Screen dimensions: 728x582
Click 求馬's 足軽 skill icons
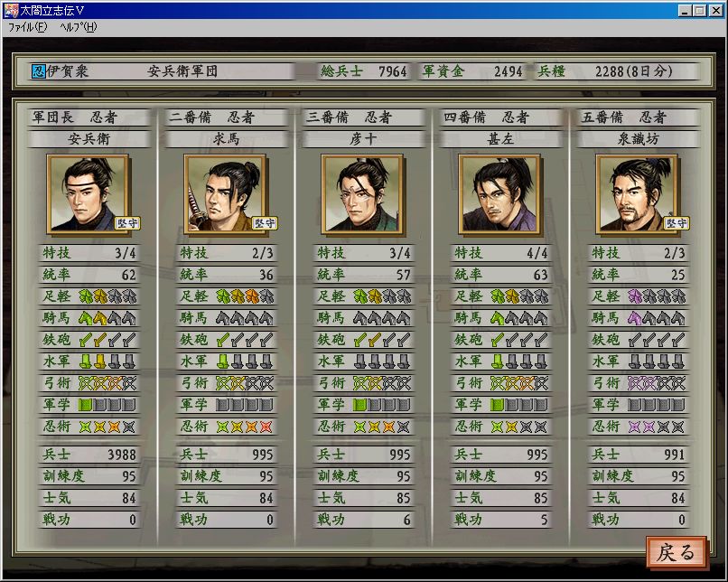(245, 296)
